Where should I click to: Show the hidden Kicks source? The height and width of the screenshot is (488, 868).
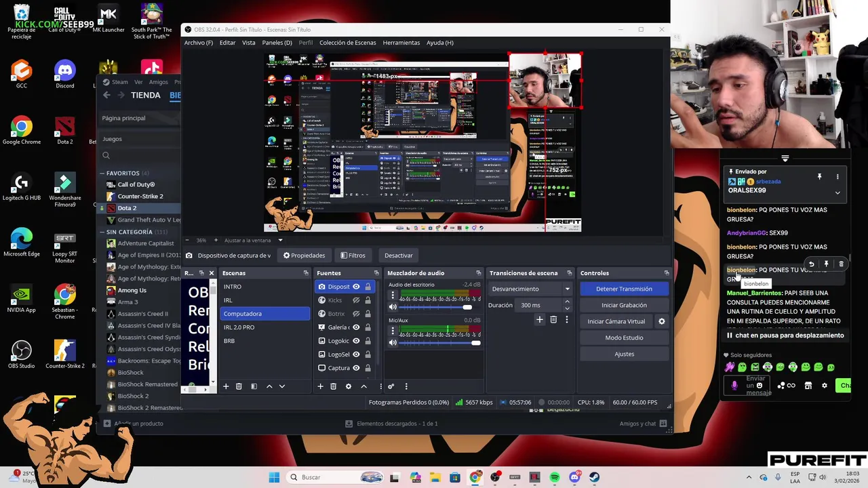tap(356, 300)
